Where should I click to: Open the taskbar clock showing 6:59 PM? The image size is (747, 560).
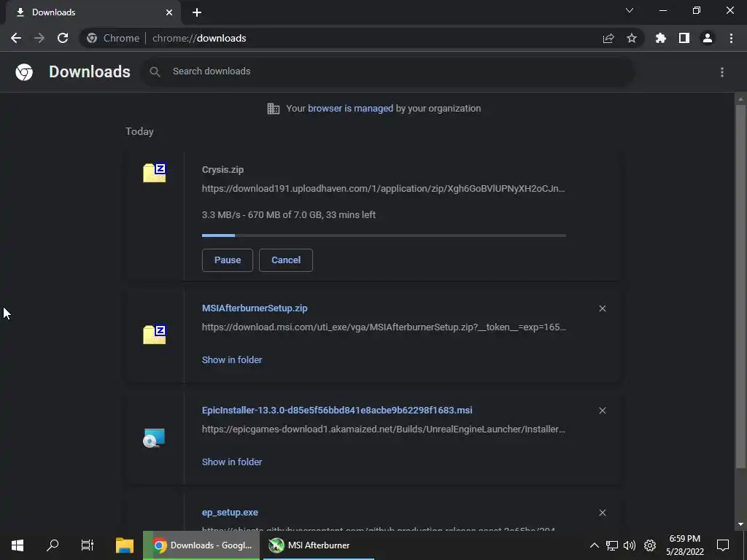684,545
